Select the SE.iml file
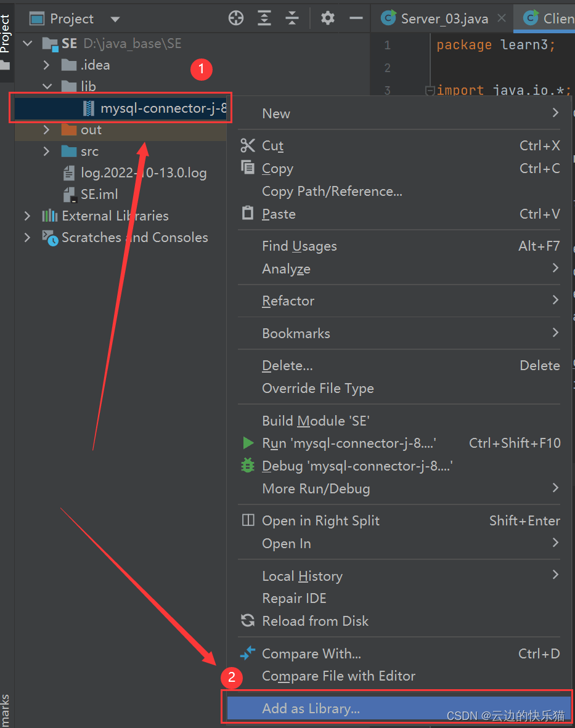The width and height of the screenshot is (575, 728). click(x=99, y=195)
